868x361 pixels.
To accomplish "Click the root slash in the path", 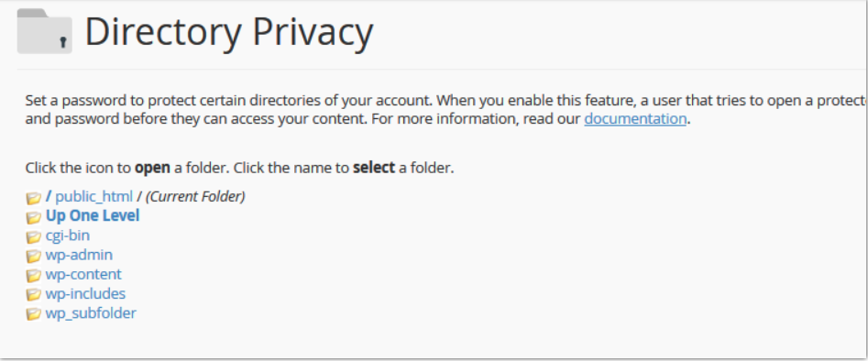I will 49,196.
